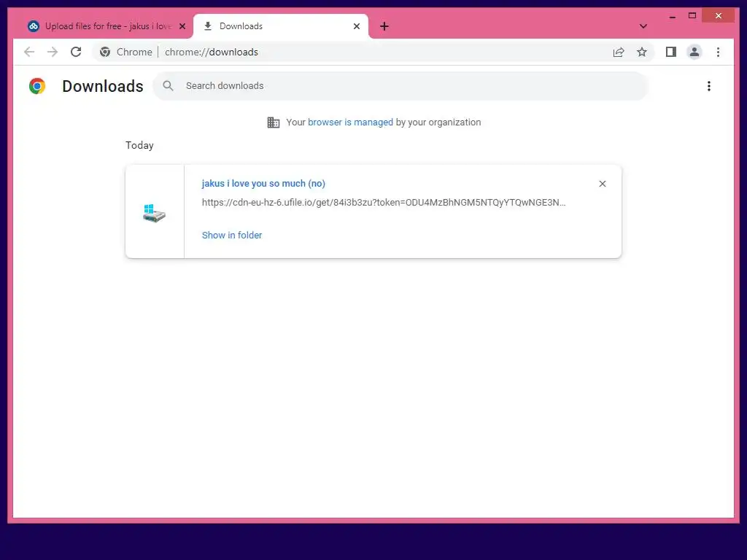Click the cdn-eu-hz-6.ufile.io download URL
This screenshot has height=560, width=747.
click(x=384, y=203)
